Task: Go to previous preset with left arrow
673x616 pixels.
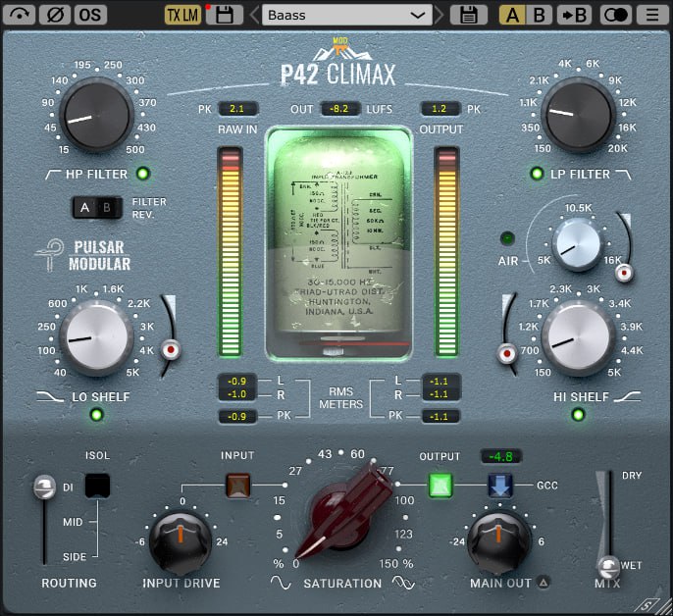Action: coord(254,16)
